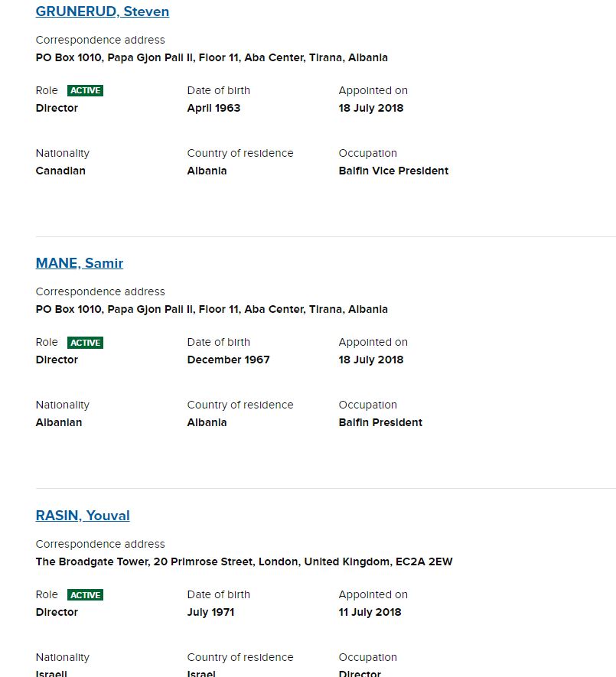Click Steven Grunerud's Tirana correspondence address
Image resolution: width=616 pixels, height=677 pixels.
click(x=211, y=57)
